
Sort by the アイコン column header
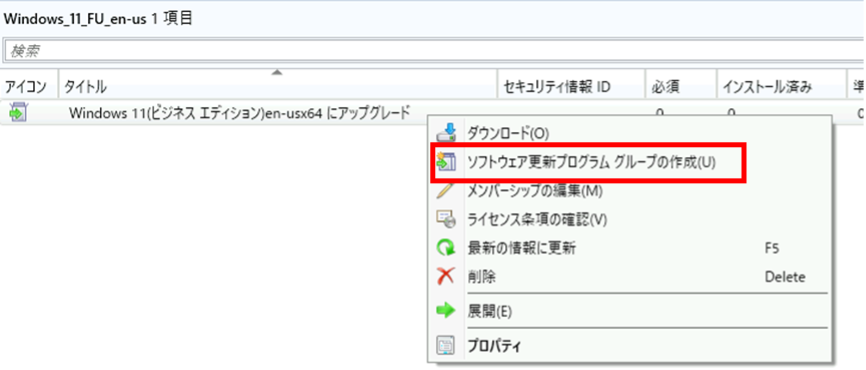pos(29,86)
